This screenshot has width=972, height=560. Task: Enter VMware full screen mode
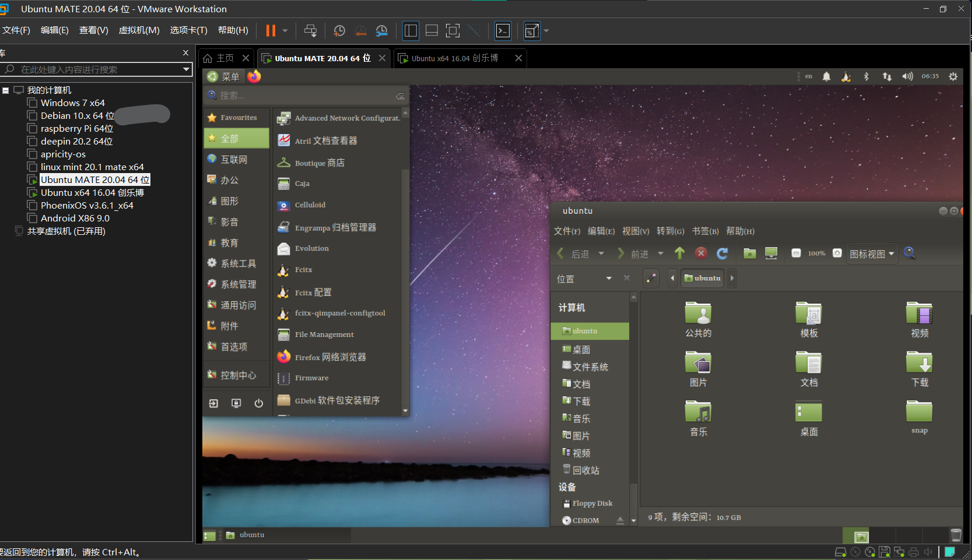coord(452,31)
